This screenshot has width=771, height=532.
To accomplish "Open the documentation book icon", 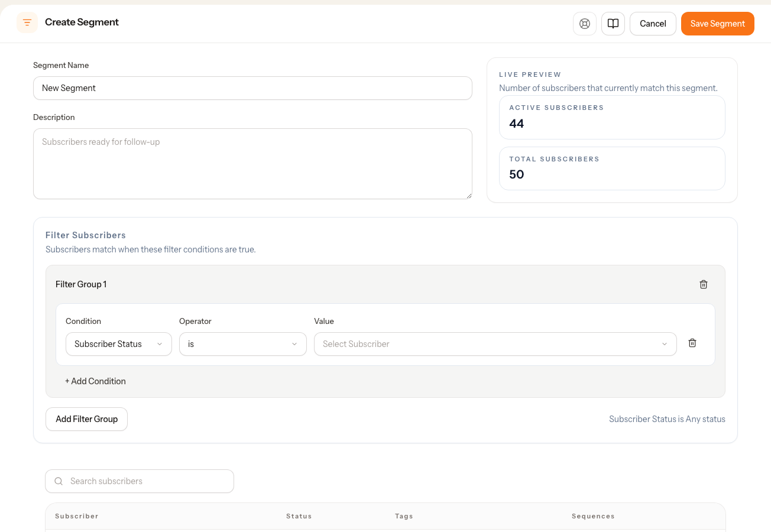I will 613,24.
